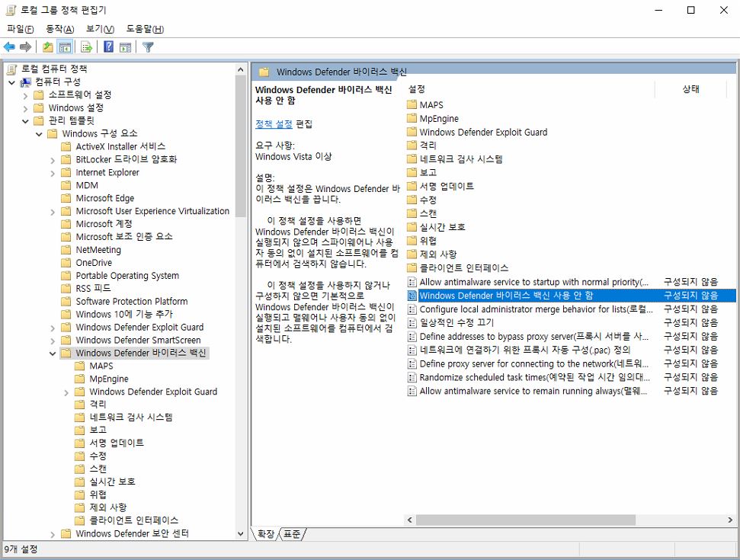Screen dimensions: 740x560
Task: Open the Help toolbar icon
Action: (x=108, y=46)
